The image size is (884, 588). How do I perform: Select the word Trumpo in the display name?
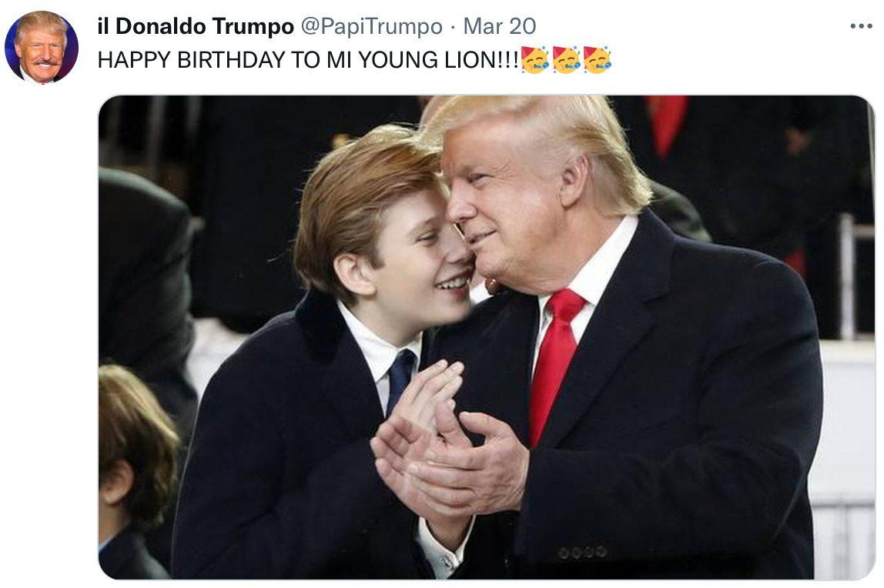pos(253,26)
